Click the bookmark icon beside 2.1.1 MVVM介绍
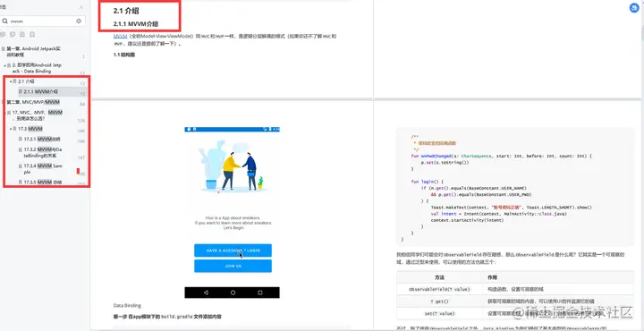Image resolution: width=644 pixels, height=331 pixels. click(20, 91)
